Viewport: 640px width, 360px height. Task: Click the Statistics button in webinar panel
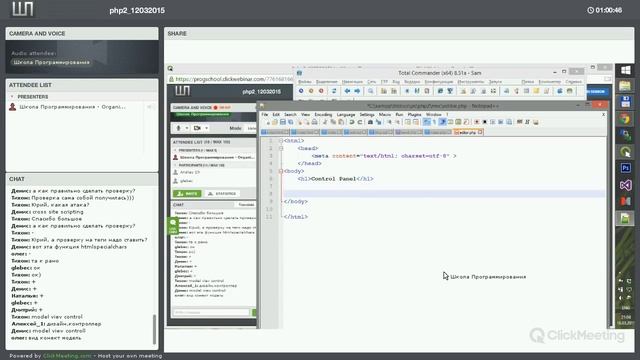[x=222, y=193]
